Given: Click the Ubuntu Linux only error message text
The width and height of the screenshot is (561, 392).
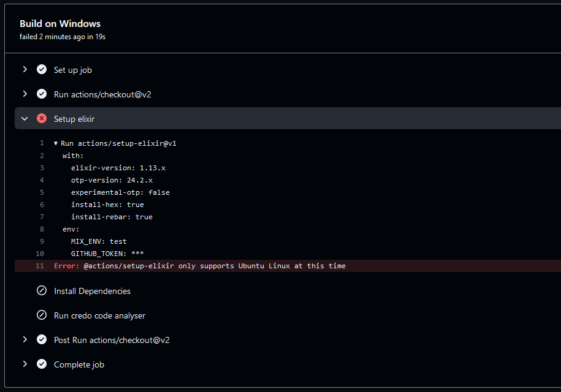Looking at the screenshot, I should tap(215, 266).
